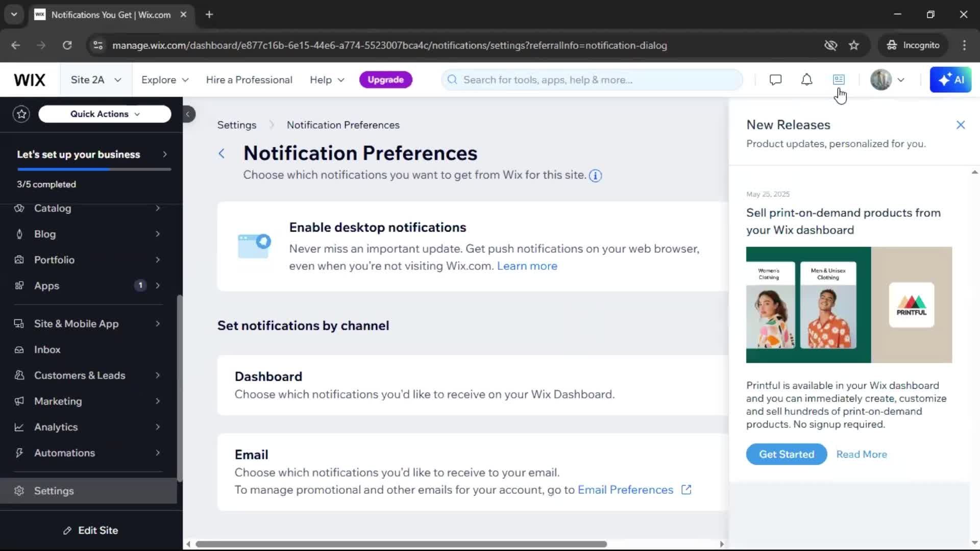The height and width of the screenshot is (551, 980).
Task: Click the Portfolio sidebar icon
Action: click(19, 260)
